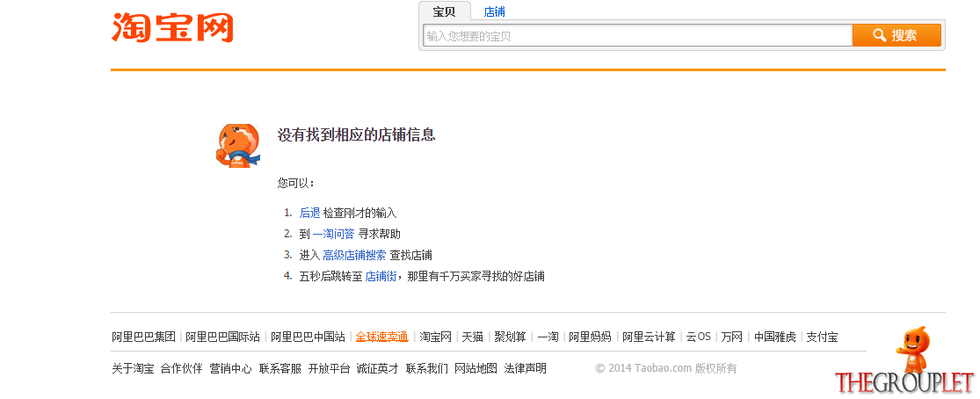The image size is (980, 399).
Task: Open the 联系我们 link
Action: (x=427, y=368)
